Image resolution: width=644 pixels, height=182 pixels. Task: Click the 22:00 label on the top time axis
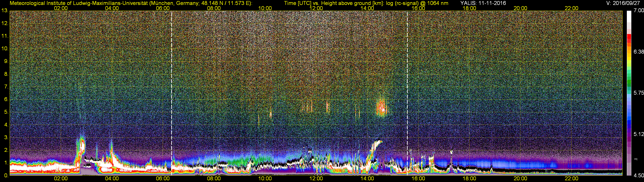[x=571, y=8]
